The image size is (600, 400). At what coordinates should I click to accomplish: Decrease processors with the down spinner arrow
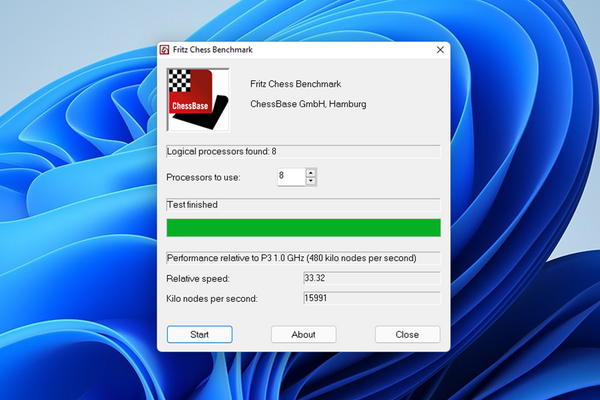point(311,181)
